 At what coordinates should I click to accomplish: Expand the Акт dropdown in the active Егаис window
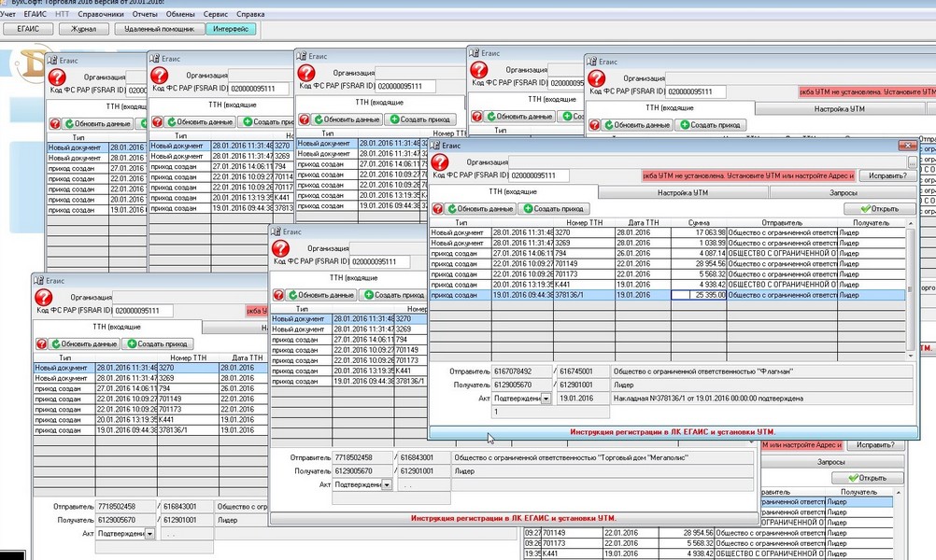click(546, 399)
